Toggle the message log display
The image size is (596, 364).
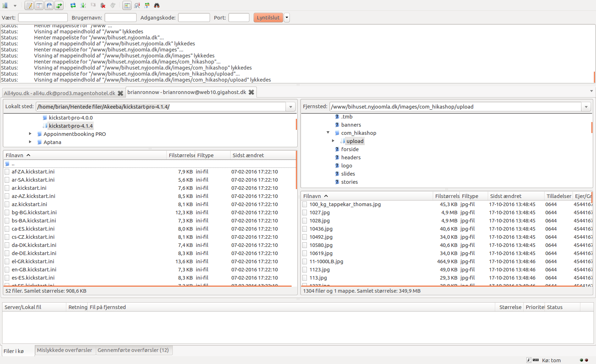pos(29,6)
